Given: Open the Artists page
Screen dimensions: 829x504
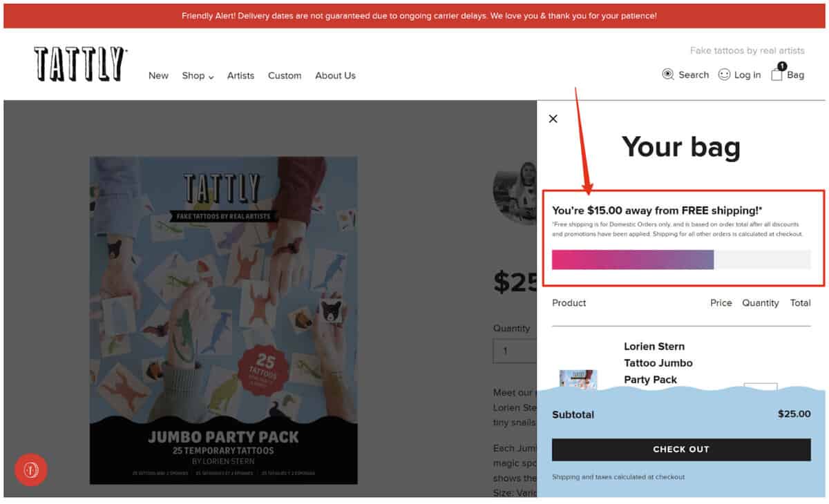Looking at the screenshot, I should pos(240,76).
